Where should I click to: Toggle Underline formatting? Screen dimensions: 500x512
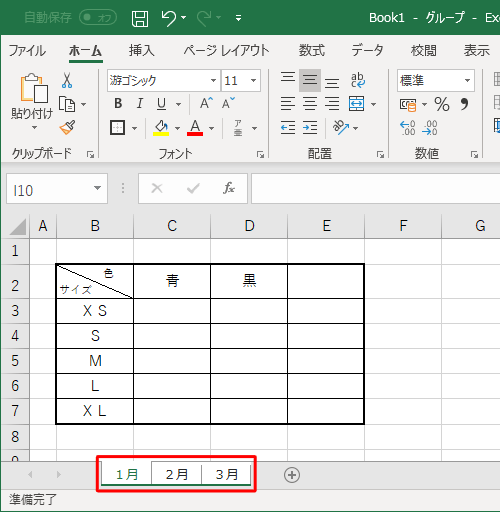click(162, 104)
